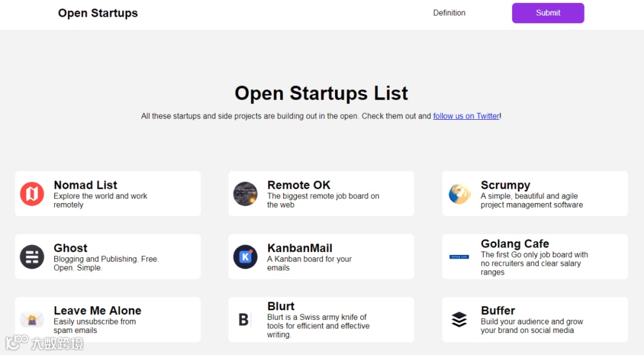This screenshot has width=644, height=355.
Task: Click the Golang Cafe blue logo
Action: 459,257
